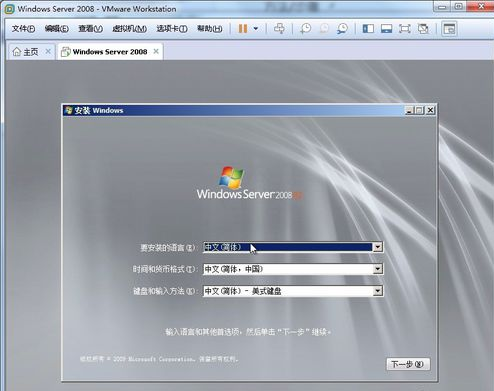Close the Windows Server 2008 tab
This screenshot has width=494, height=391.
pyautogui.click(x=156, y=51)
